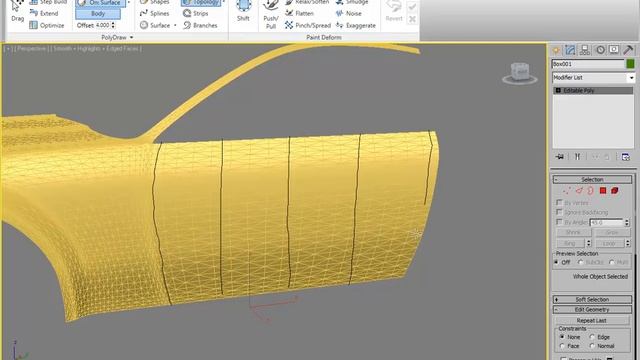Open the Display command panel tab
The width and height of the screenshot is (640, 360).
(614, 50)
